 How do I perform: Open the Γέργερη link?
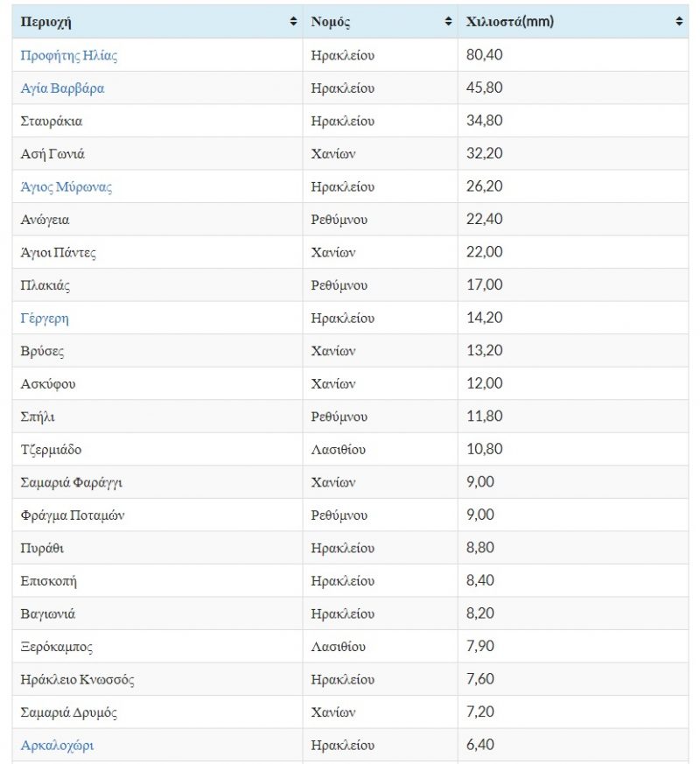(45, 319)
